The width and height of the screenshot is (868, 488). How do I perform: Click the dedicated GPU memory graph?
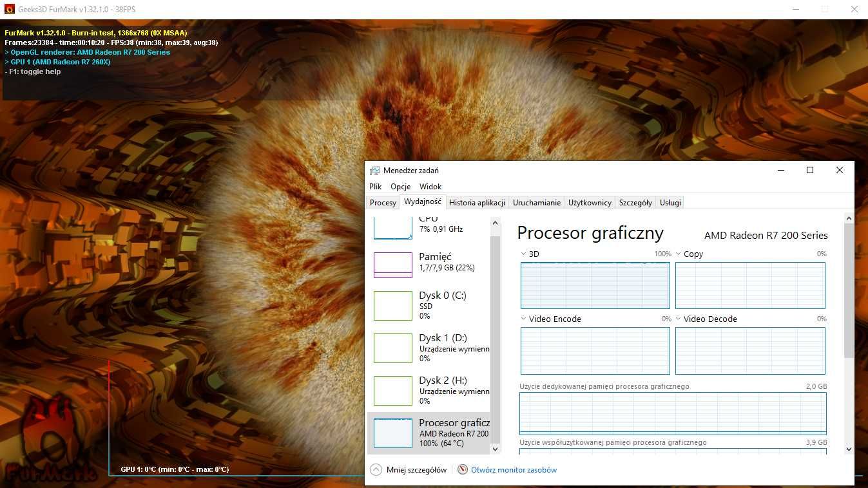(x=673, y=413)
